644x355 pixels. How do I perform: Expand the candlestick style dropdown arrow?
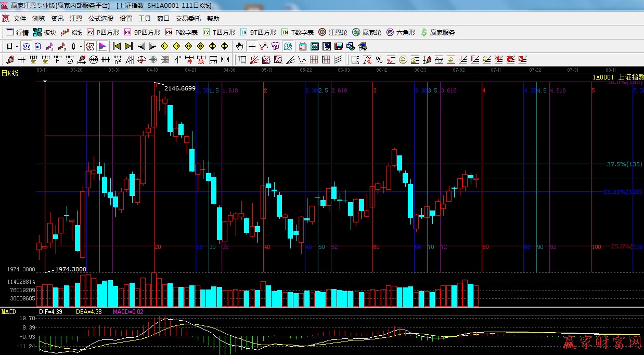pos(81,46)
